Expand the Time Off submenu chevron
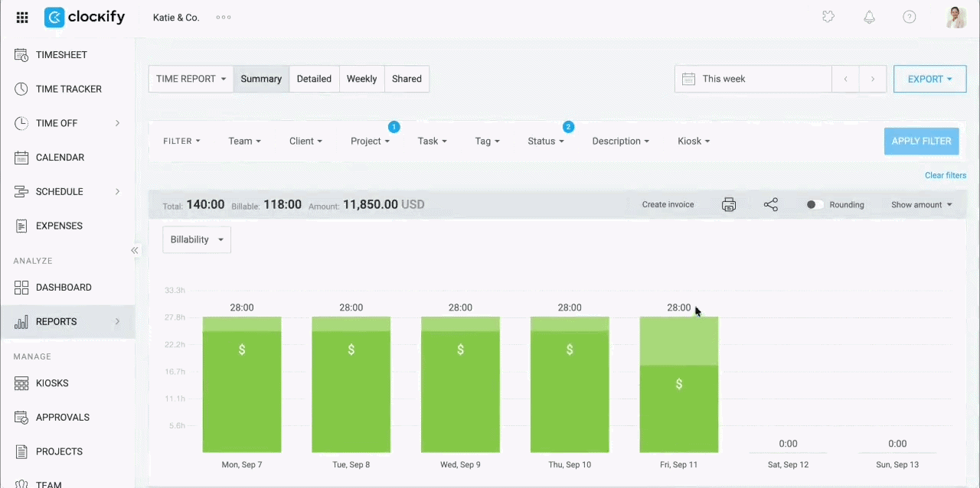This screenshot has width=980, height=488. click(117, 123)
